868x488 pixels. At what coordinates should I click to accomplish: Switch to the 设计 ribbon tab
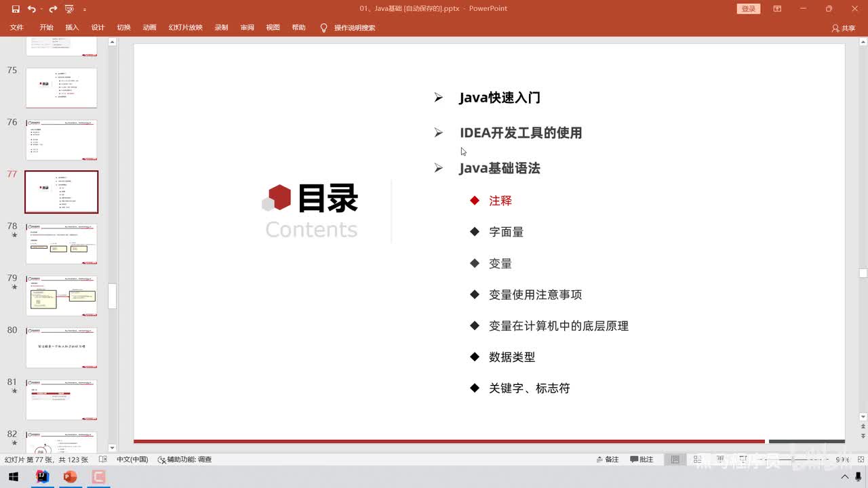point(98,28)
